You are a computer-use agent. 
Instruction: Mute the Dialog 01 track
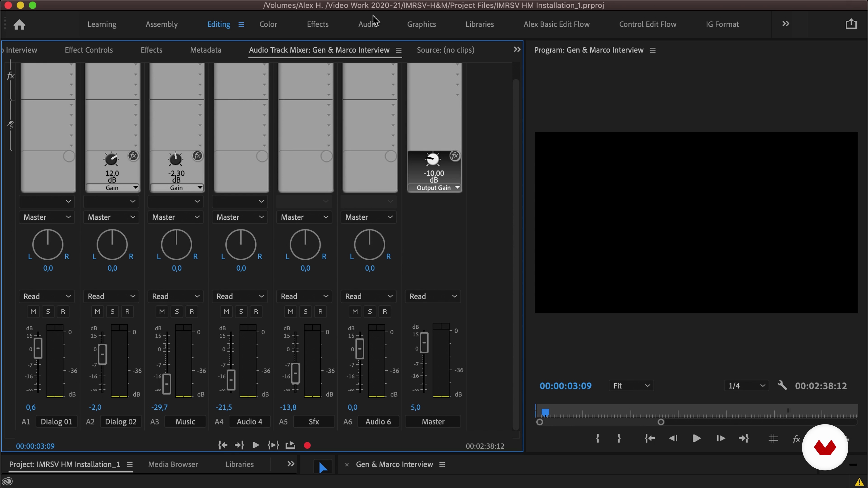(x=33, y=312)
